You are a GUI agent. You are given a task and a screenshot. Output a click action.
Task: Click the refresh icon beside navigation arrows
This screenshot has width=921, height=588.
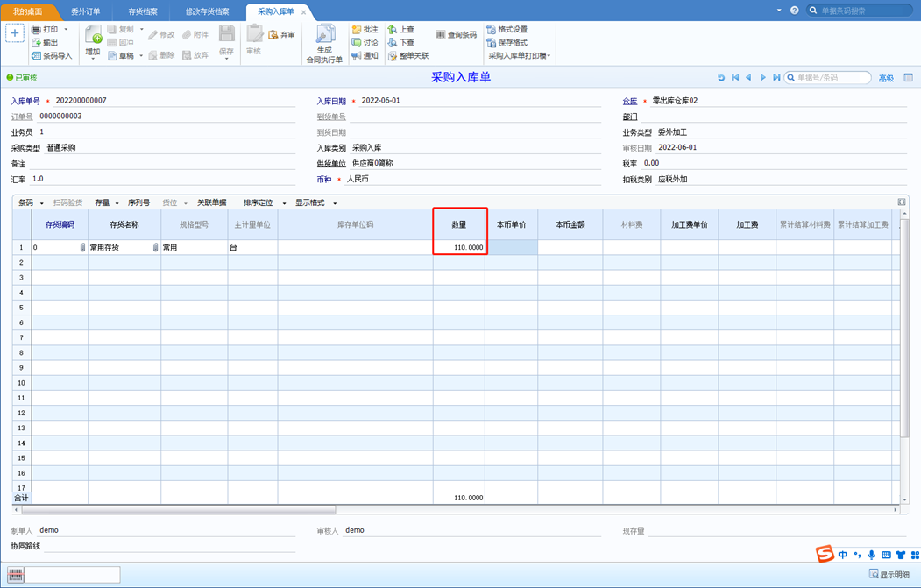(x=721, y=77)
